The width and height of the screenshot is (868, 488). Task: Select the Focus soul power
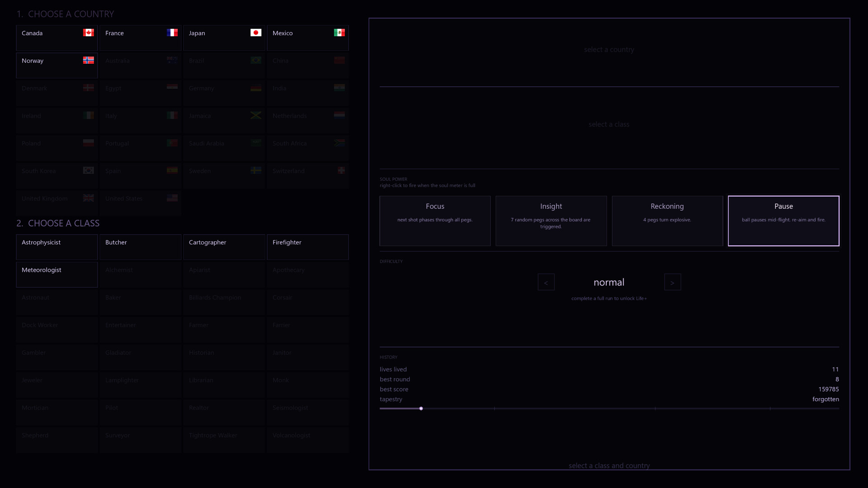tap(435, 221)
